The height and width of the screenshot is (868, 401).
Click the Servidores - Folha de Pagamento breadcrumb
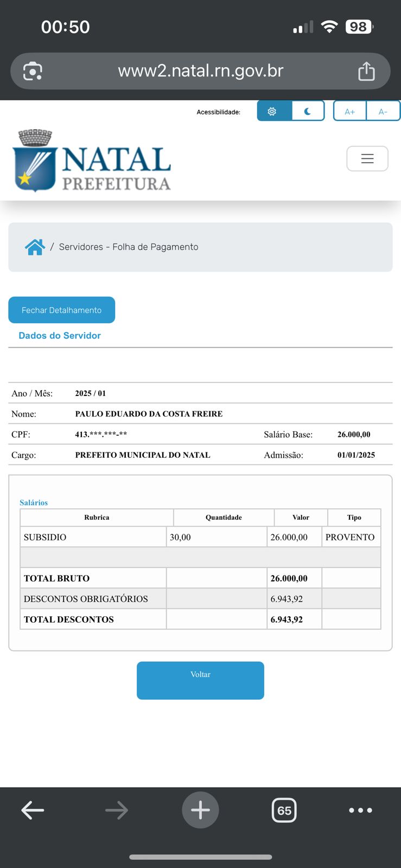click(x=129, y=247)
